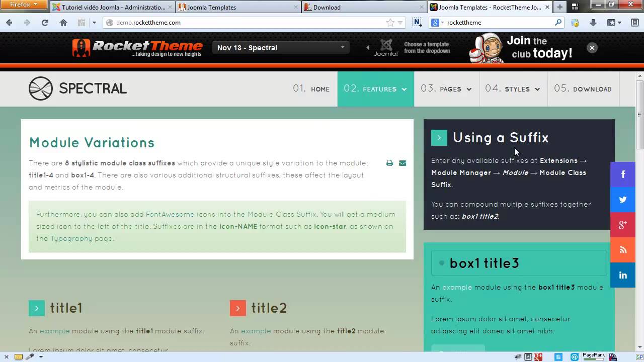This screenshot has width=644, height=362.
Task: Click the page vertical scrollbar thumb
Action: coord(640,115)
